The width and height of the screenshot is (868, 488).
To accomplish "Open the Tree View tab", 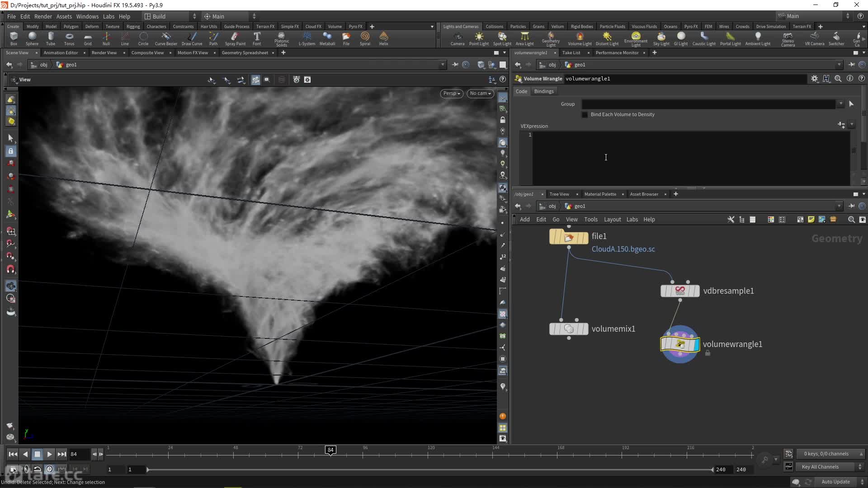I will 559,194.
